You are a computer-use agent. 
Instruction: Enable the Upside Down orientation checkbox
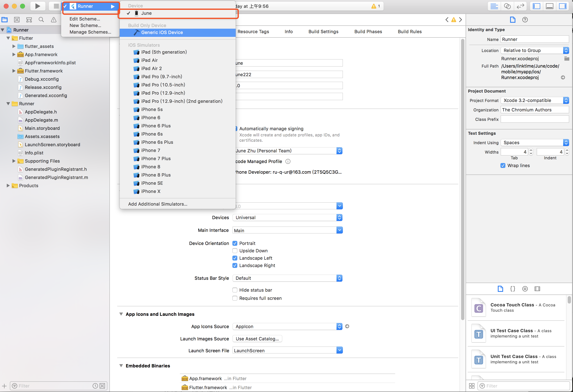[x=235, y=250]
